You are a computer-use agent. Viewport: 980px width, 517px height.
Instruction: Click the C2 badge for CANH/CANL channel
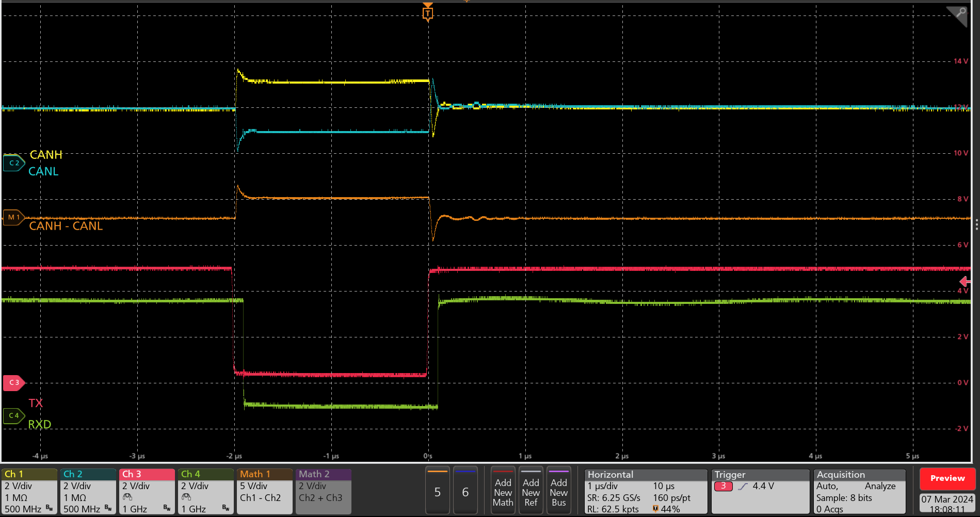click(x=13, y=163)
